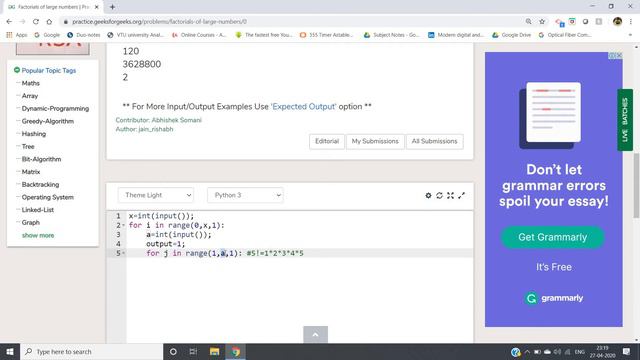The width and height of the screenshot is (640, 360).
Task: Open Task View on the taskbar
Action: coord(193,351)
